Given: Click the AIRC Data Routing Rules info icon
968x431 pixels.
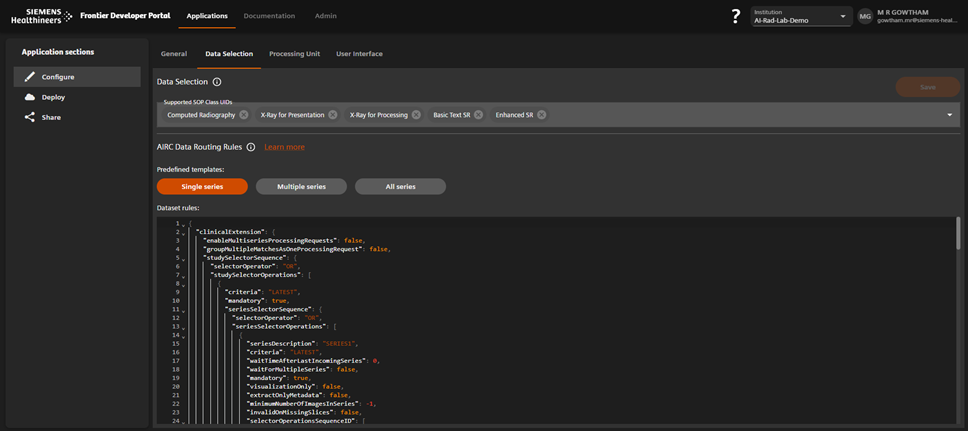Looking at the screenshot, I should (251, 147).
